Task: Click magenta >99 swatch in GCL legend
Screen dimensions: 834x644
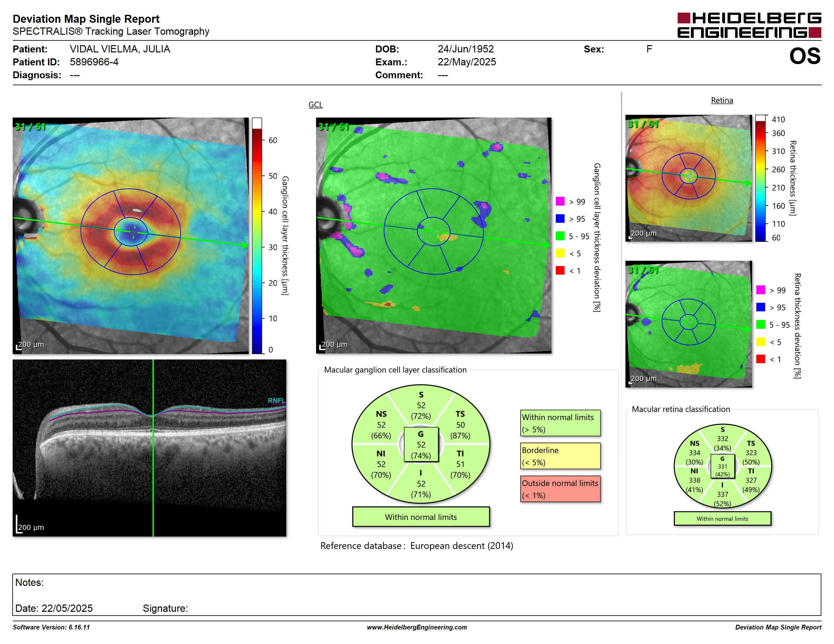Action: coord(560,201)
